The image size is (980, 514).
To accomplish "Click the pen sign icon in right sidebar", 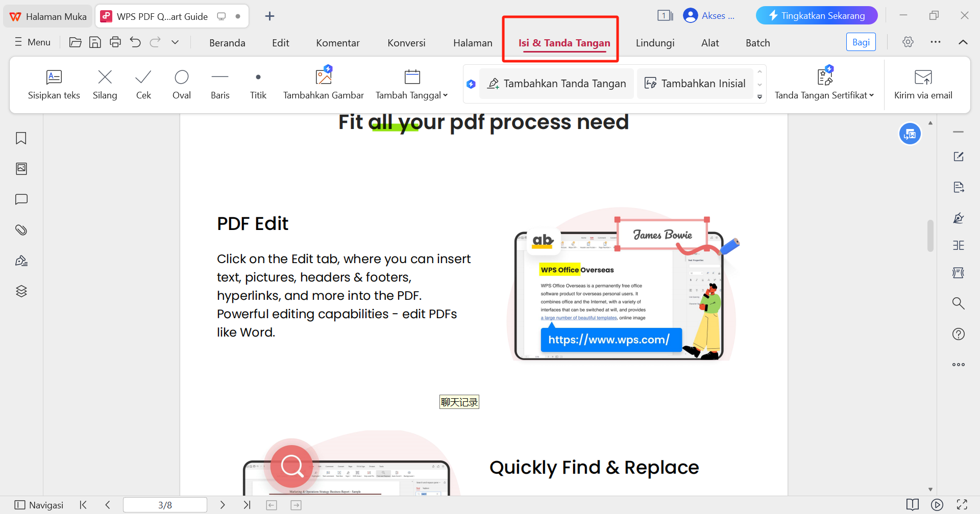I will 959,218.
